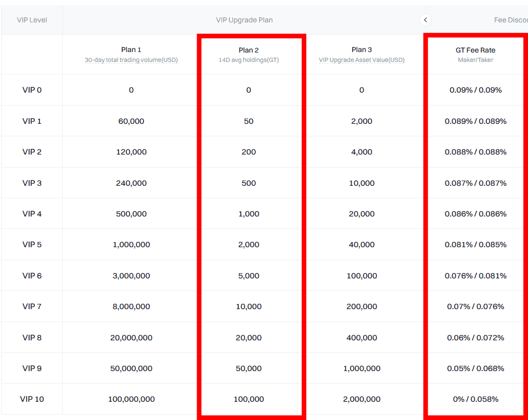Click the 30-day total trading volume(USD) label
The height and width of the screenshot is (420, 528).
pyautogui.click(x=131, y=60)
